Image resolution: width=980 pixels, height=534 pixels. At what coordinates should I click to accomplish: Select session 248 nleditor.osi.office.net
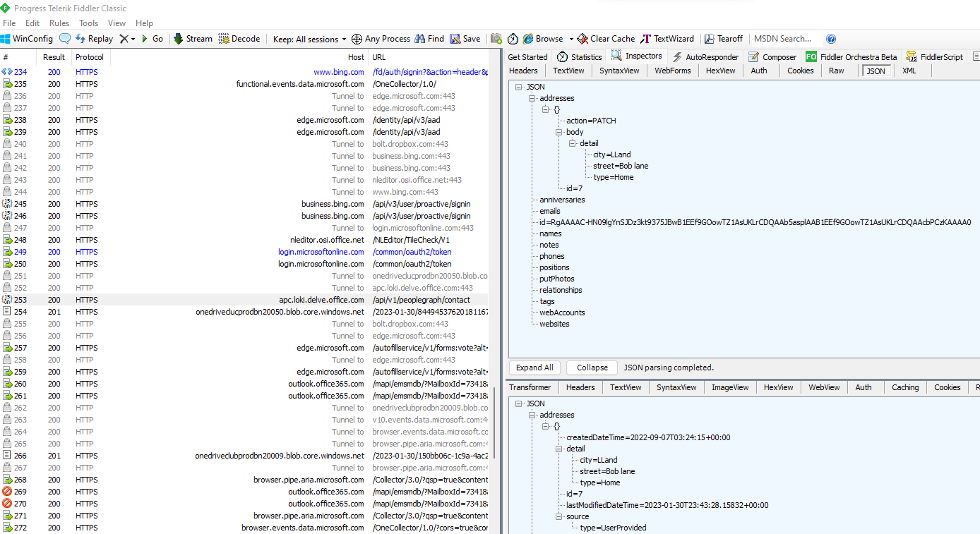tap(244, 240)
